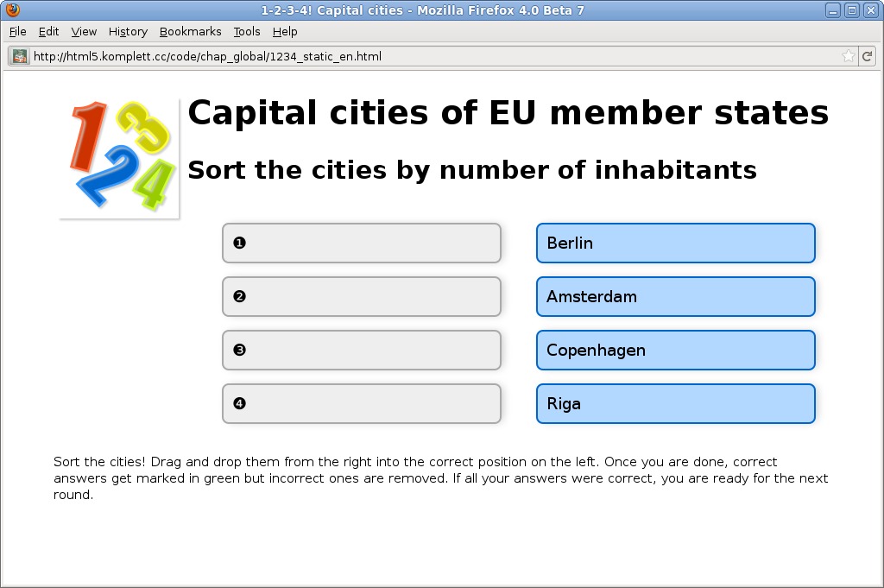Open the Help menu
Viewport: 884px width, 588px height.
(x=285, y=31)
